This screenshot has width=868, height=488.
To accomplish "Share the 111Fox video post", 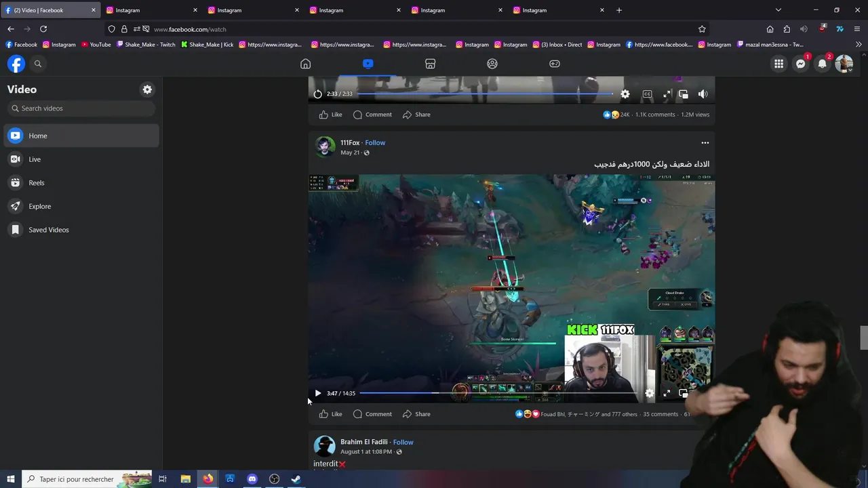I will click(x=416, y=414).
